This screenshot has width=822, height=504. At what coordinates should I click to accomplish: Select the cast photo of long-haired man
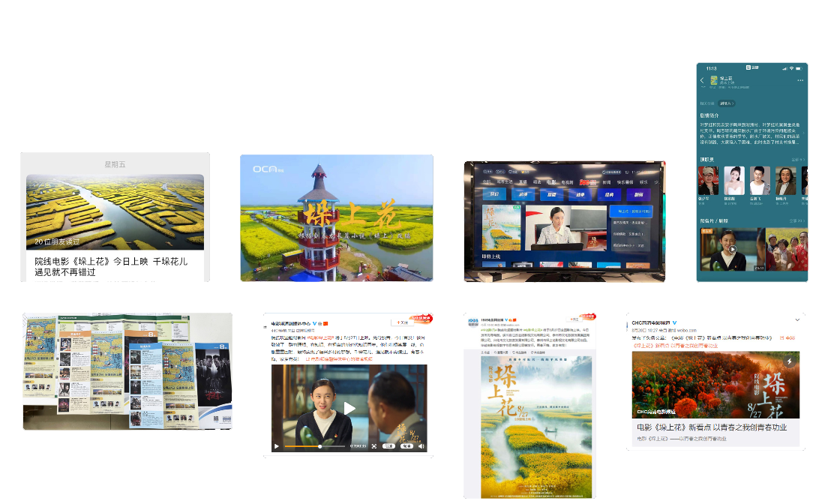[785, 181]
